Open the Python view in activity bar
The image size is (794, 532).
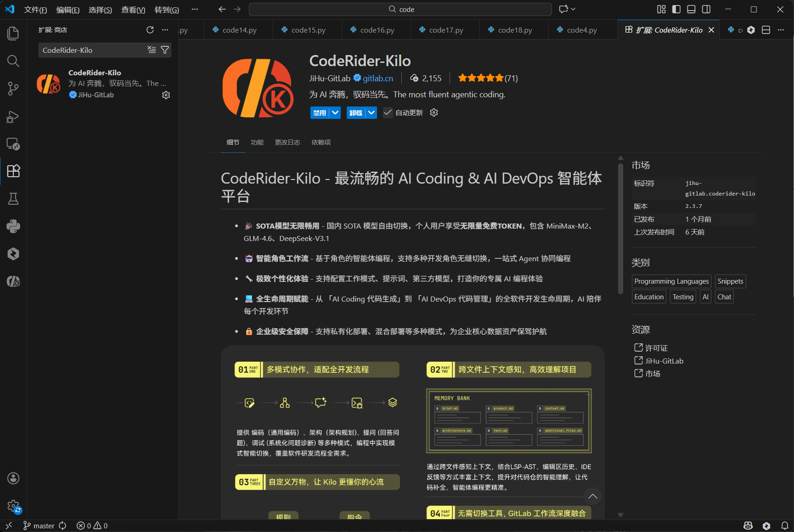pos(13,226)
